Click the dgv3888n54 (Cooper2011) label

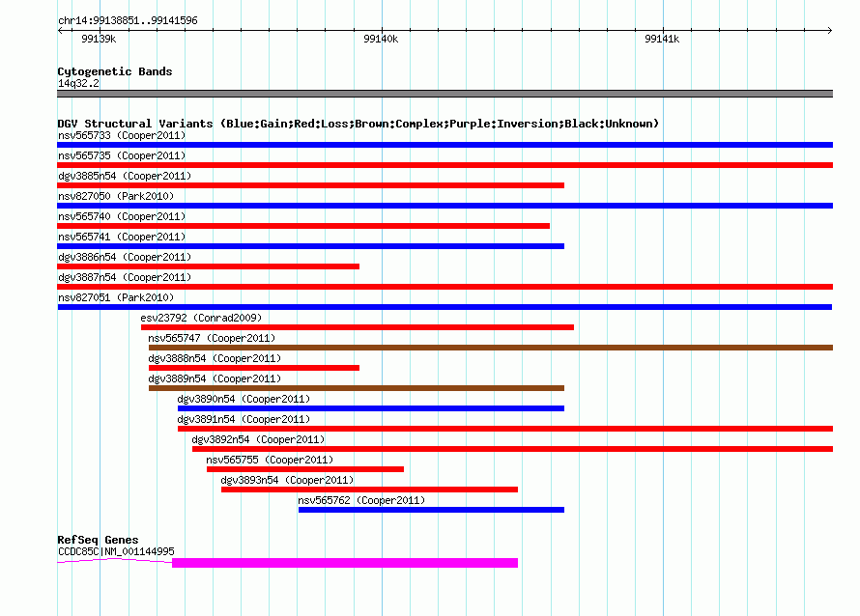pos(215,358)
